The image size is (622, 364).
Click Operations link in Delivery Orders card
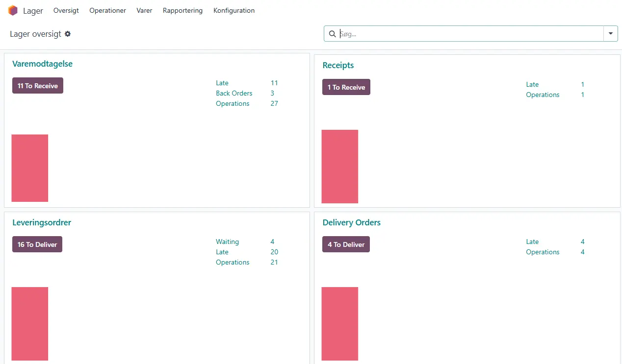click(543, 252)
